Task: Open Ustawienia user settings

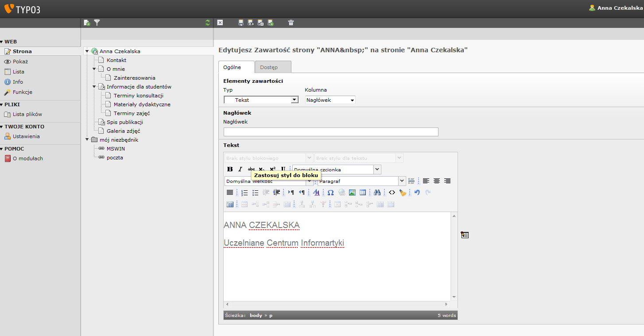Action: coord(26,136)
